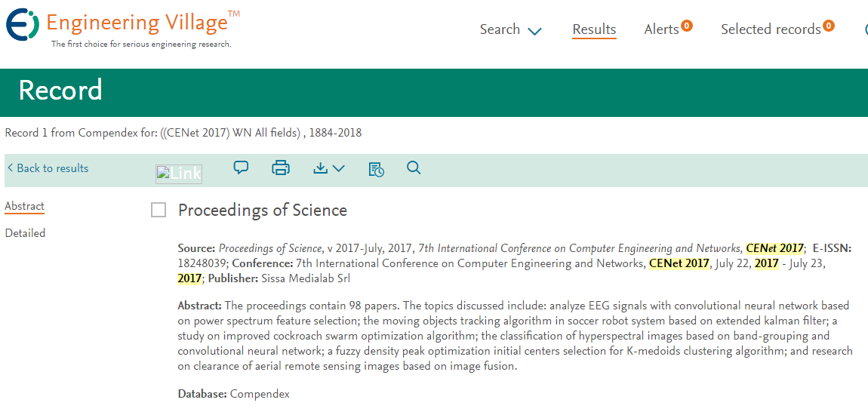Viewport: 868px width, 412px height.
Task: Expand the Search menu chevron
Action: coord(535,31)
